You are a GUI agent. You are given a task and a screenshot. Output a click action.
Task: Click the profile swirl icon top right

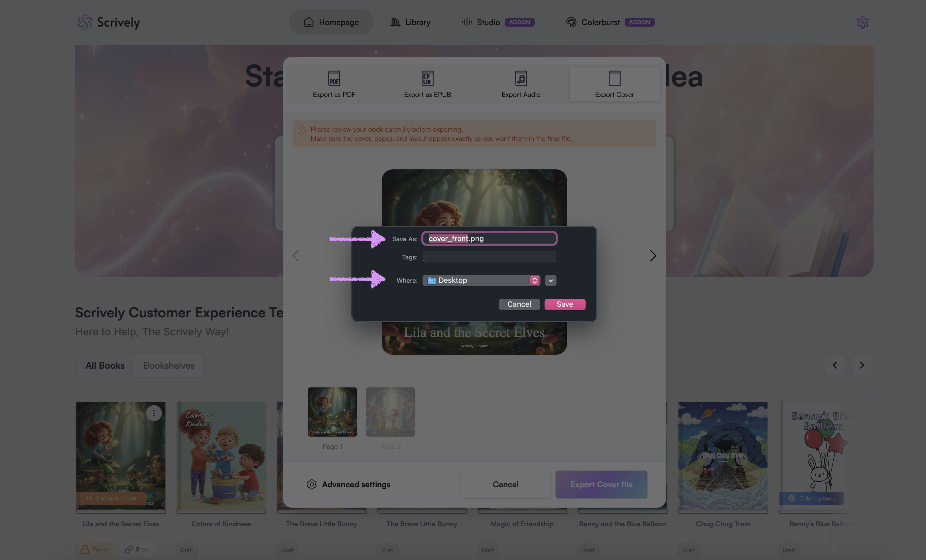click(862, 22)
